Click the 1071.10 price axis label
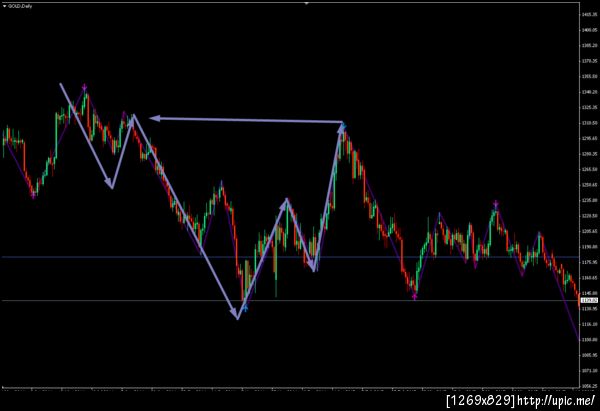600x411 pixels. pyautogui.click(x=590, y=370)
